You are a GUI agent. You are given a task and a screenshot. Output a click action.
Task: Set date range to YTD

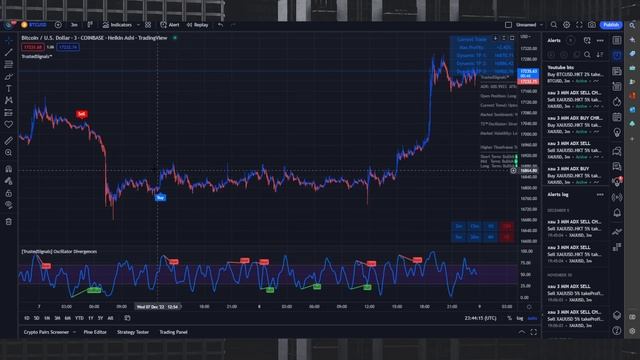(79, 318)
